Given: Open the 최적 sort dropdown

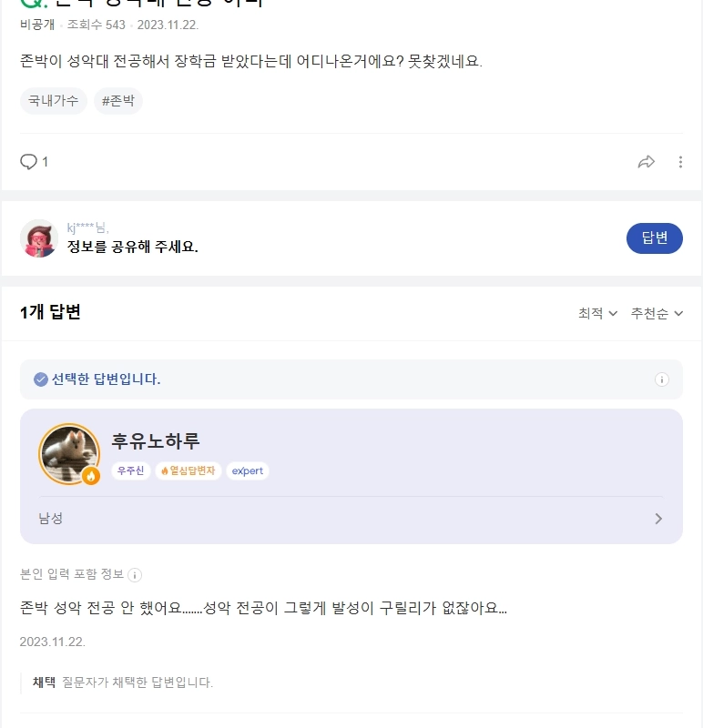Looking at the screenshot, I should coord(597,313).
